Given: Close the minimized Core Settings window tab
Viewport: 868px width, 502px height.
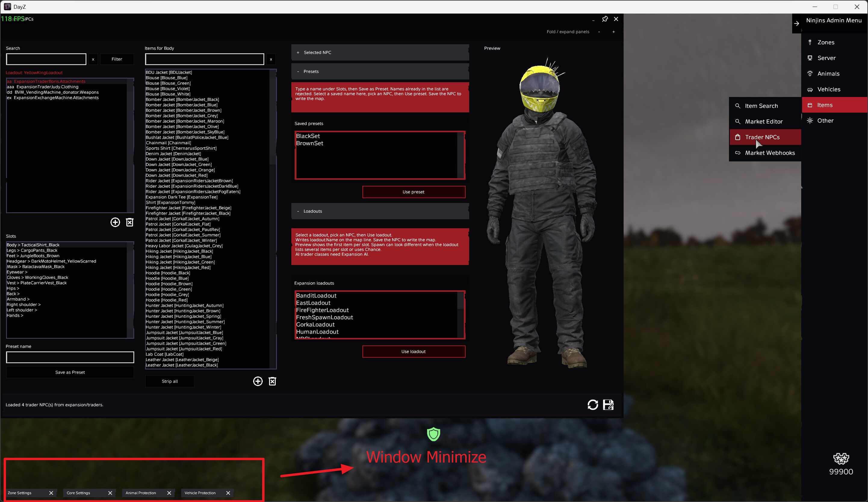Looking at the screenshot, I should pyautogui.click(x=110, y=493).
